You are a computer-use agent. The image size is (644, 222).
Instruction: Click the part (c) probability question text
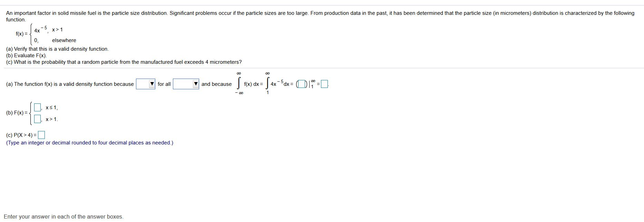pos(124,62)
